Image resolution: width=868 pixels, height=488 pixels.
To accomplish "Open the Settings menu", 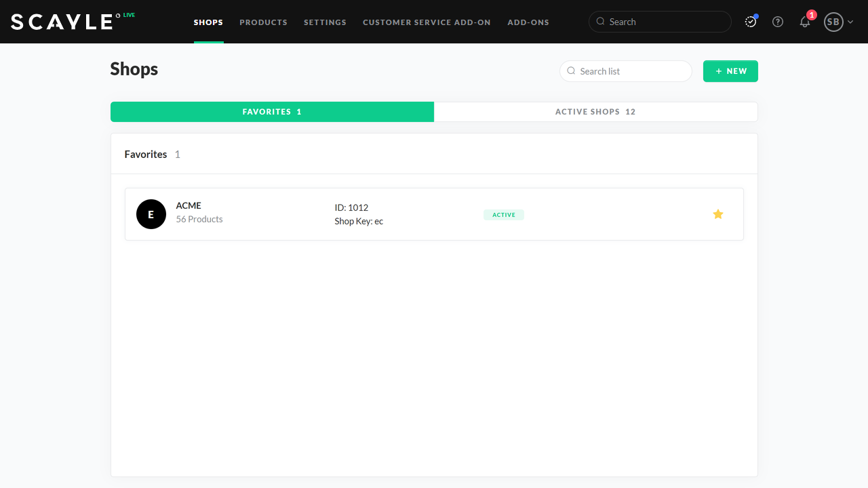I will pos(325,22).
